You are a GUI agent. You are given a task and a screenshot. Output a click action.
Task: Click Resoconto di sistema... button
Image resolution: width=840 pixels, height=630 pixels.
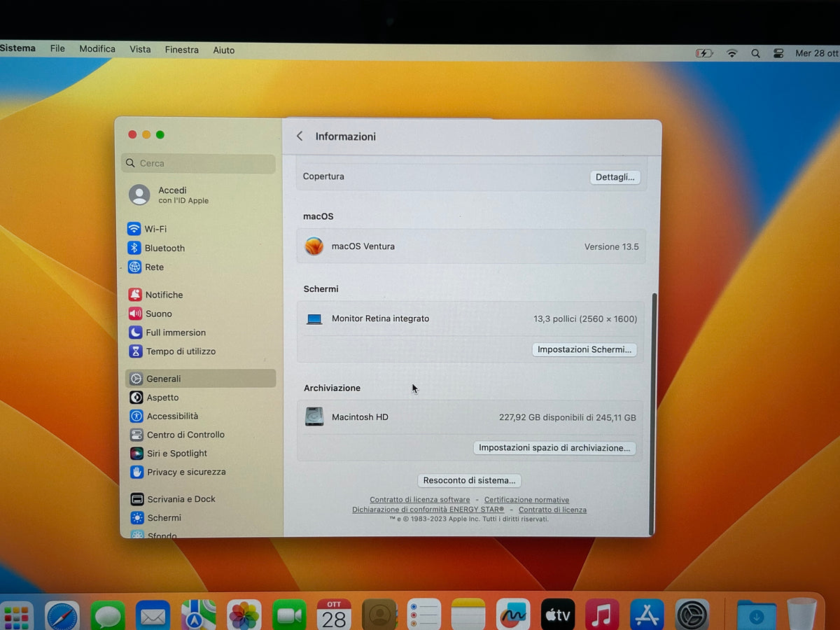point(469,480)
